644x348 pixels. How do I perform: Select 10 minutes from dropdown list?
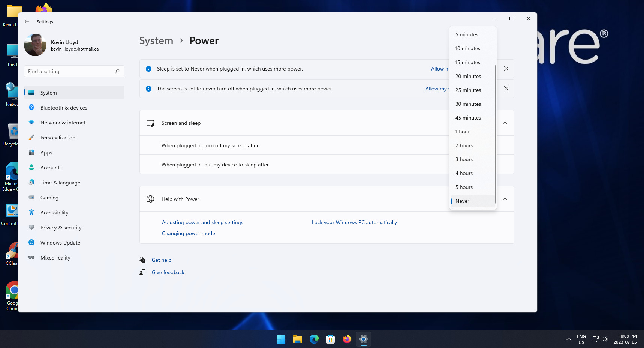coord(473,48)
